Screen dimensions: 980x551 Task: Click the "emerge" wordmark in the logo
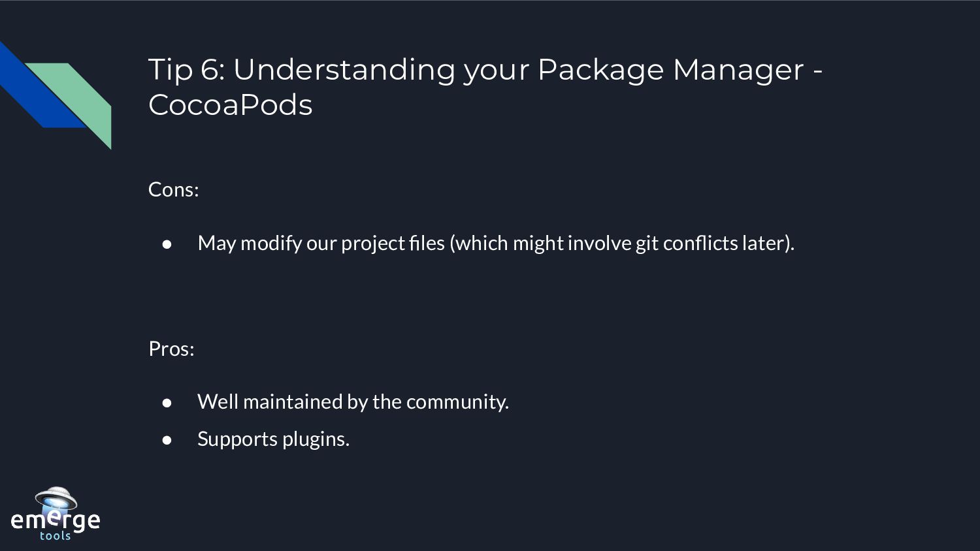pos(56,520)
